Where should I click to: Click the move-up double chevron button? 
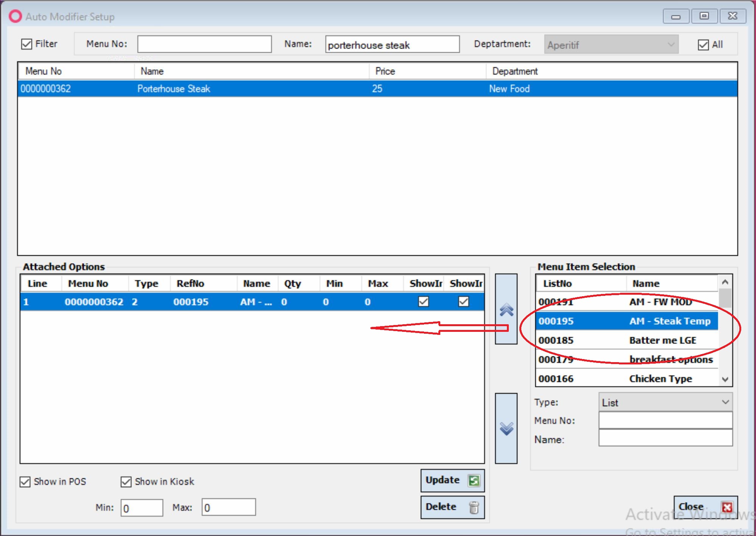point(506,309)
